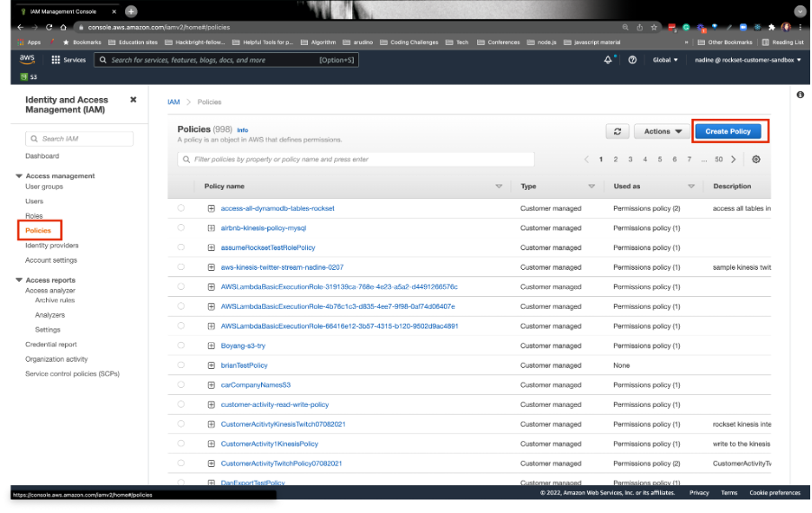The image size is (812, 513).
Task: Open the Actions dropdown
Action: (663, 131)
